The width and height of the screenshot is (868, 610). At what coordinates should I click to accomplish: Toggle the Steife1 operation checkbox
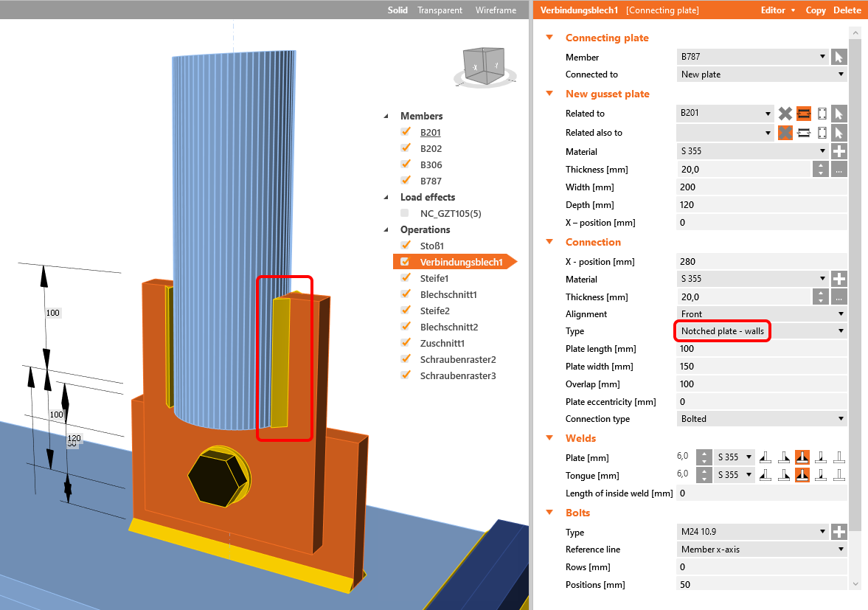click(405, 278)
